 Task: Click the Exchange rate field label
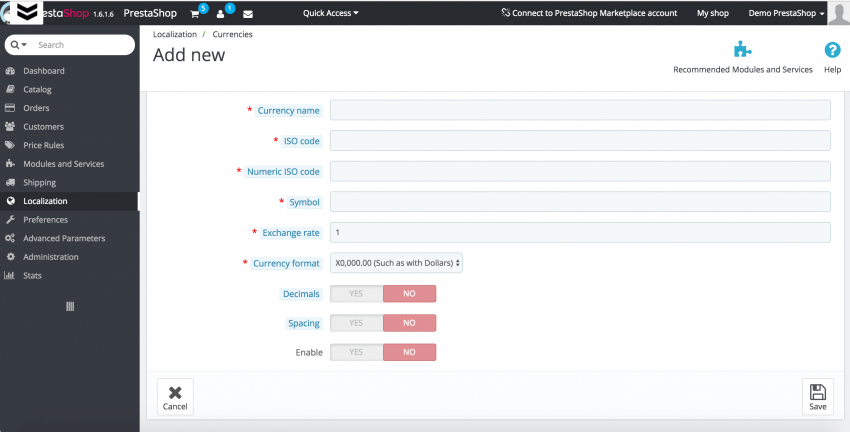coord(291,233)
